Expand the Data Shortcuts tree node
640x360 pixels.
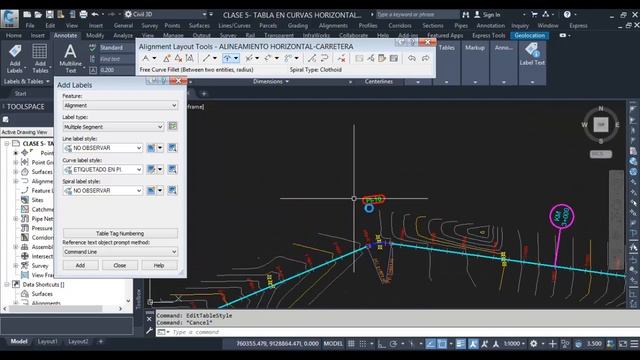7,284
